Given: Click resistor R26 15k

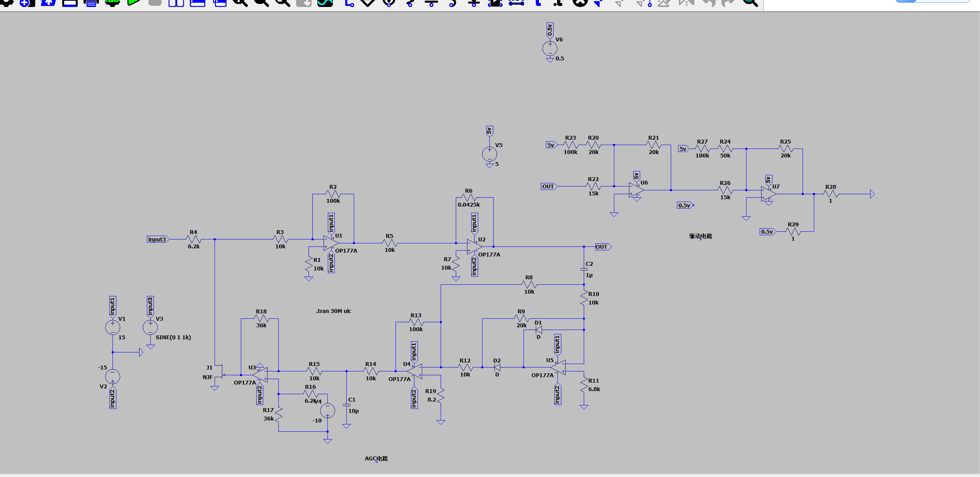Looking at the screenshot, I should click(x=725, y=190).
